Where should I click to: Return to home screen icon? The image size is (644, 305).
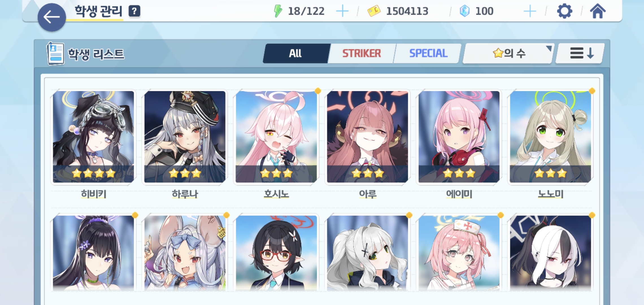(598, 11)
